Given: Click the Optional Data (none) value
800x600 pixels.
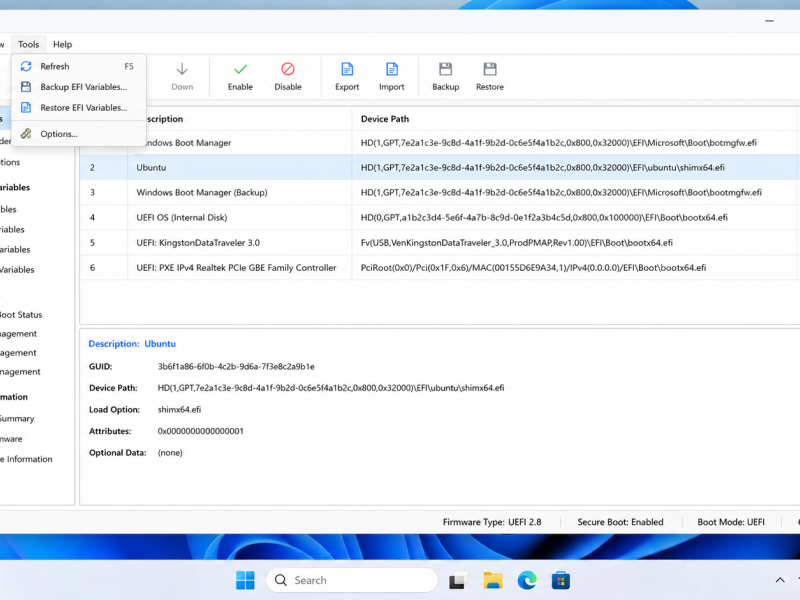Looking at the screenshot, I should pyautogui.click(x=170, y=453).
